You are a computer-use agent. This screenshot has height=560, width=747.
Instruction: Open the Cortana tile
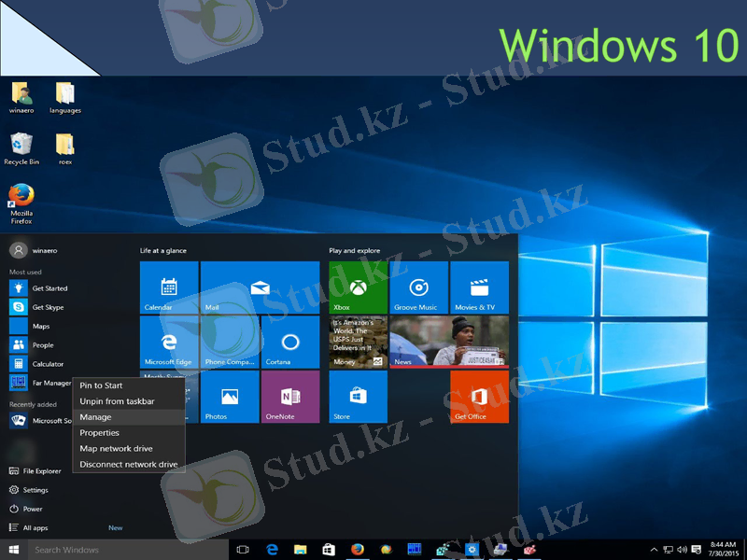(290, 343)
